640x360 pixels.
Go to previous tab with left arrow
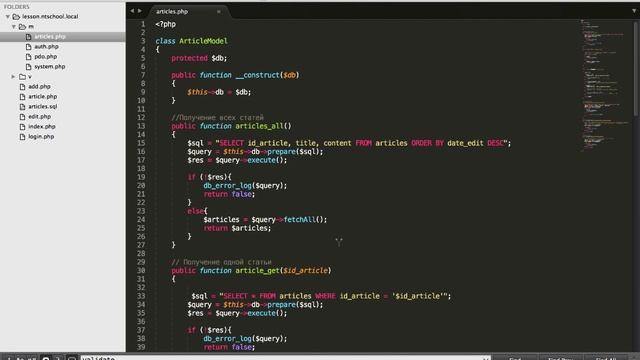132,11
